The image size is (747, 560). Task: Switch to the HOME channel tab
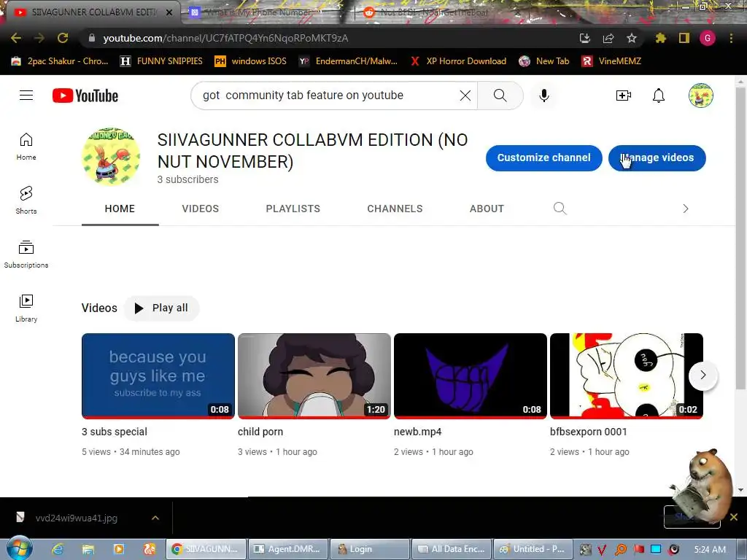click(120, 209)
